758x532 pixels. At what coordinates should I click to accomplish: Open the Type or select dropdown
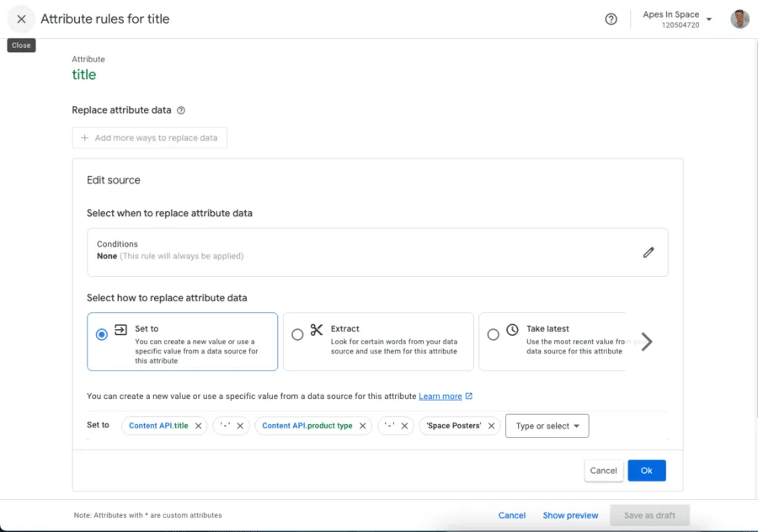point(547,426)
